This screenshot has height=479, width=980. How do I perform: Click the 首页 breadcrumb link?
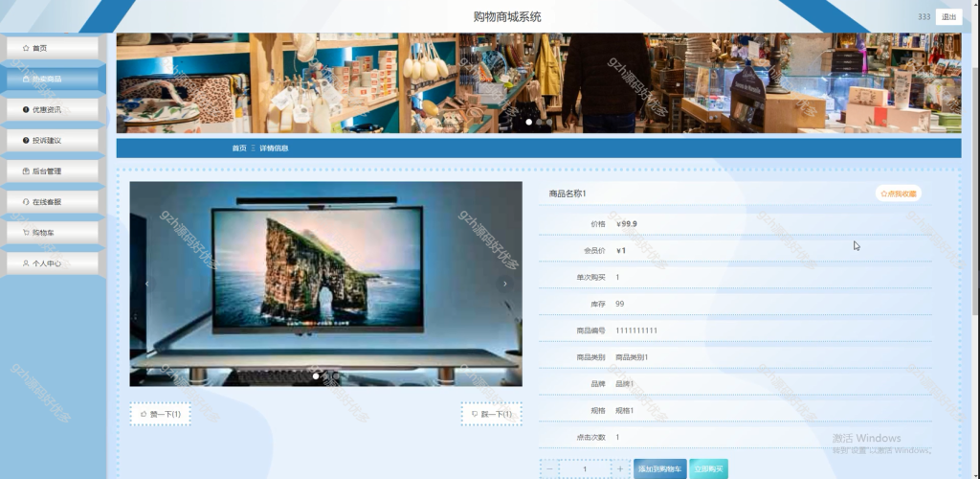239,148
